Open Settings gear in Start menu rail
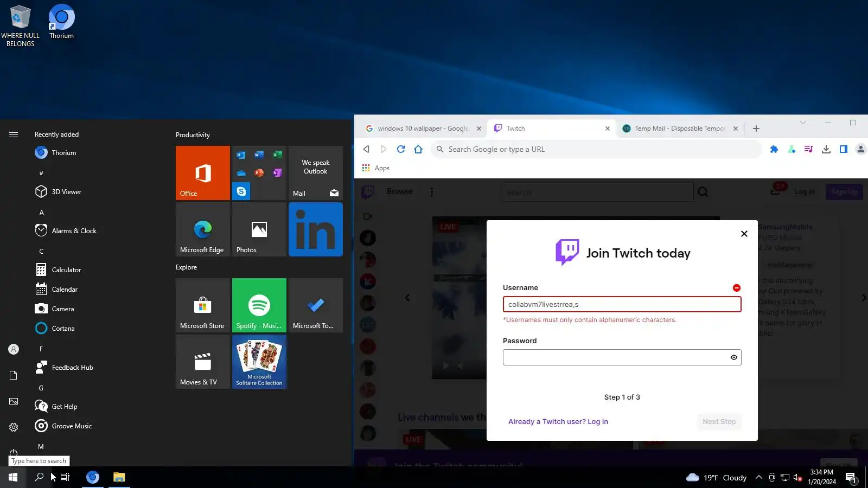This screenshot has width=868, height=488. (x=14, y=427)
